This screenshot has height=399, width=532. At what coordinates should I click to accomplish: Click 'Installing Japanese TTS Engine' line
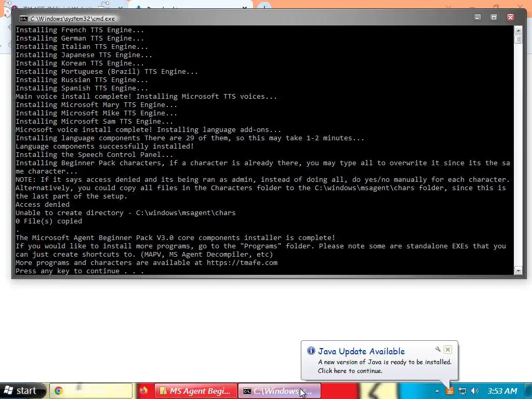84,55
